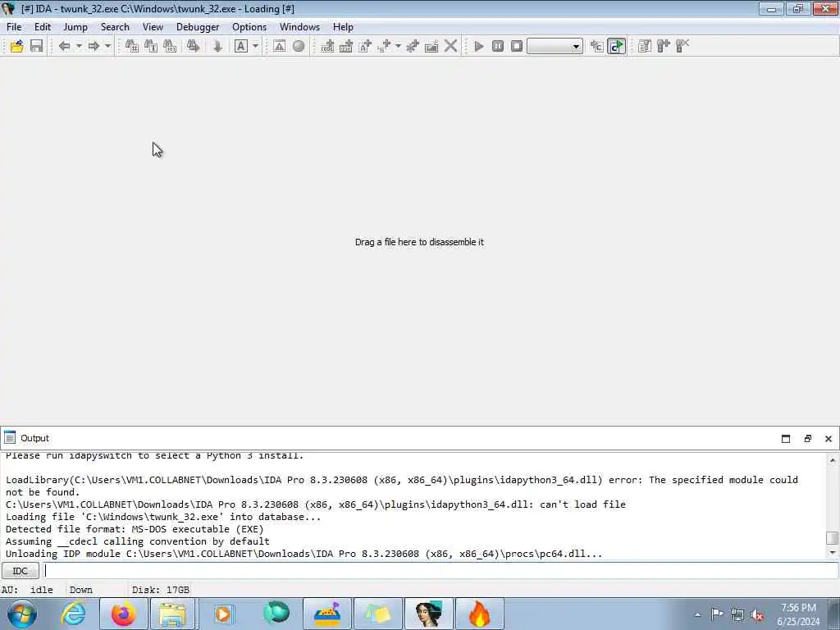Click the arrow-to-C source icon
The height and width of the screenshot is (630, 840).
pos(596,46)
